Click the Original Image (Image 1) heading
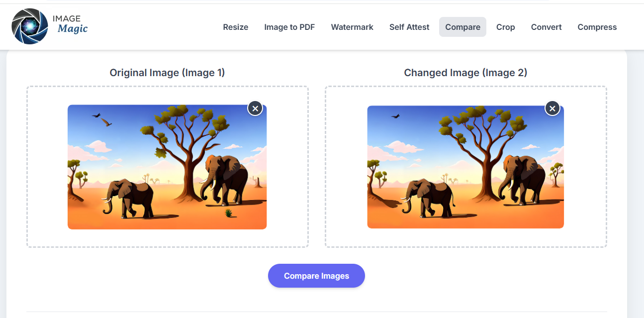The image size is (644, 318). pos(167,73)
